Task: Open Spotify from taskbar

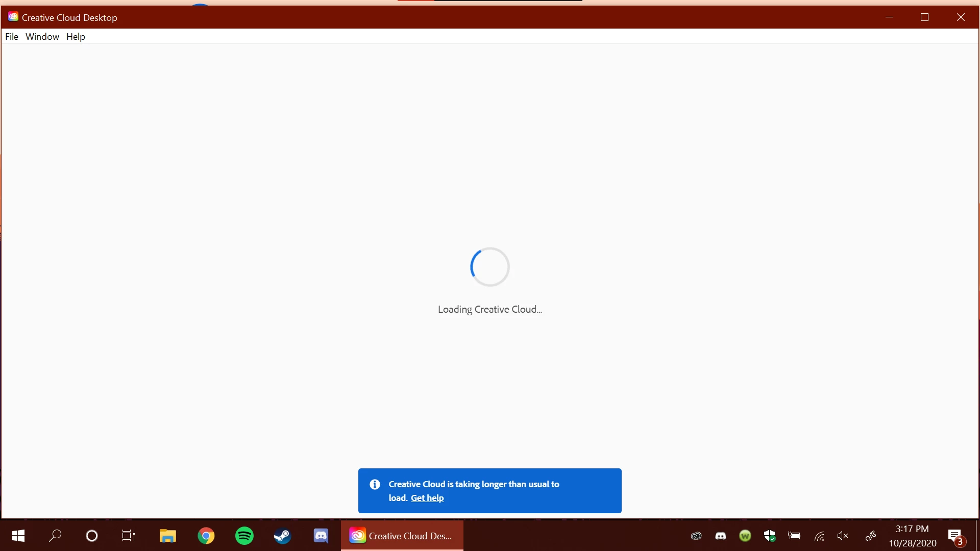Action: (244, 536)
